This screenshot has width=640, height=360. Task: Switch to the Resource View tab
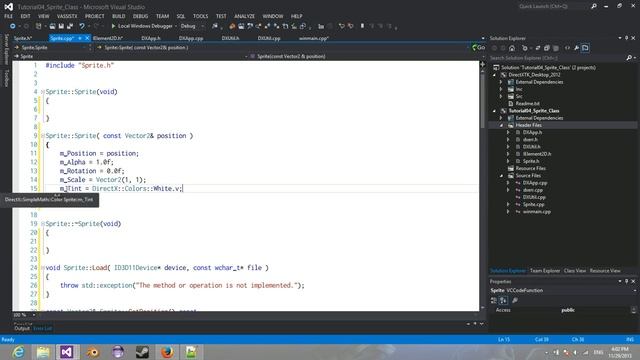click(x=605, y=271)
